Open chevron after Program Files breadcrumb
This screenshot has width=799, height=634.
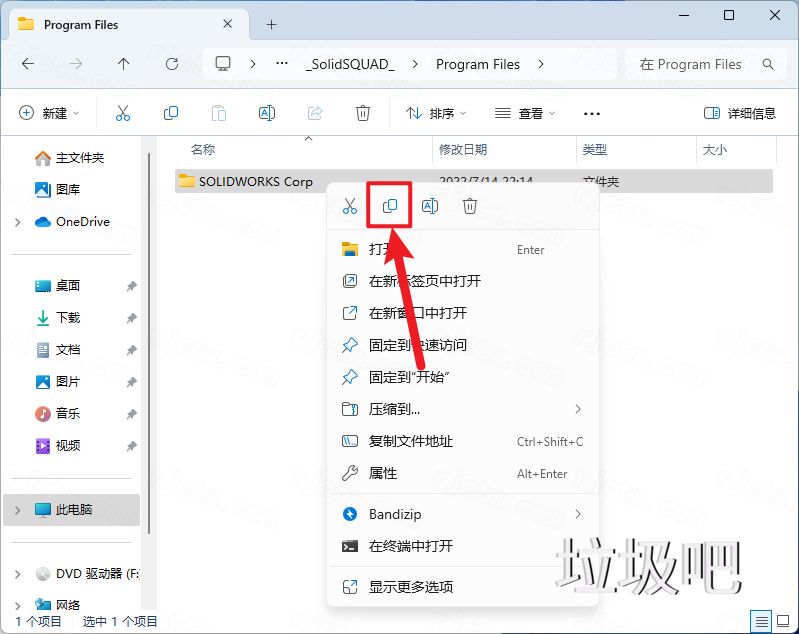click(x=541, y=64)
